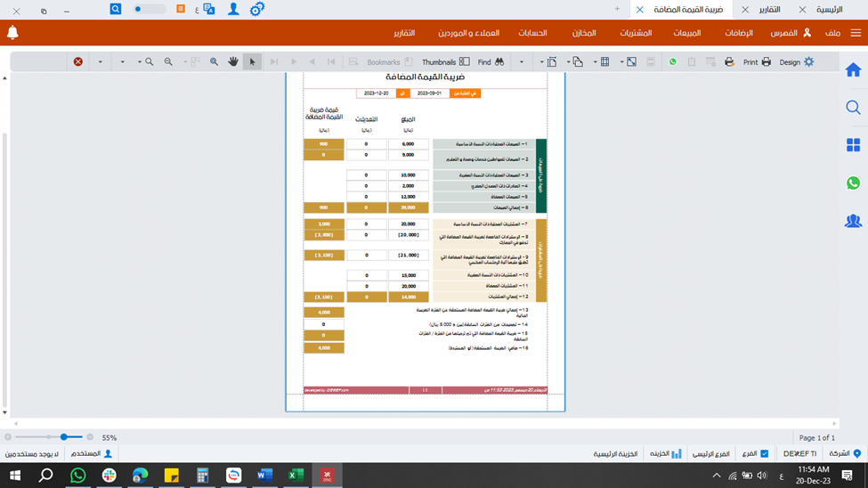The image size is (868, 488).
Task: Click the fit-to-page scale icon
Action: pos(631,62)
